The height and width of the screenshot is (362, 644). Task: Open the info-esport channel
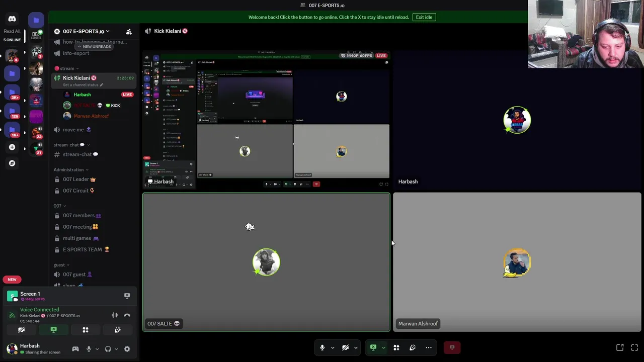click(94, 53)
